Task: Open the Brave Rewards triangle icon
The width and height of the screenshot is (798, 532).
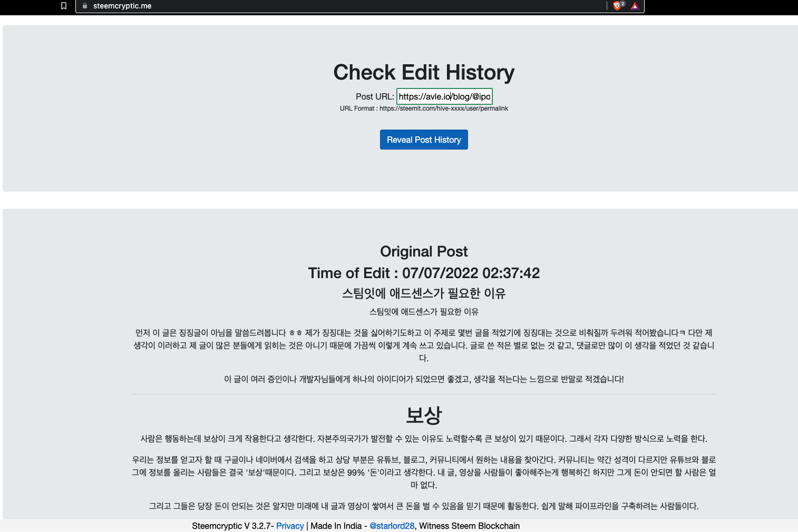Action: (x=635, y=6)
